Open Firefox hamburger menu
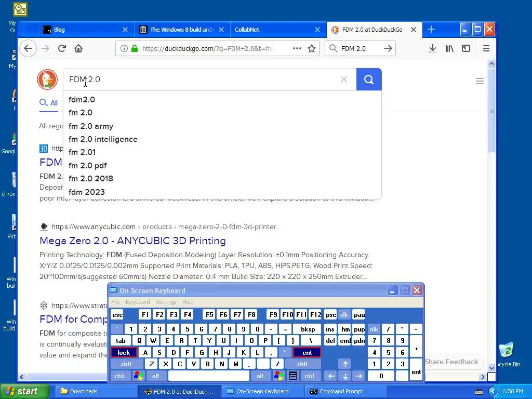The width and height of the screenshot is (532, 399). pyautogui.click(x=486, y=48)
